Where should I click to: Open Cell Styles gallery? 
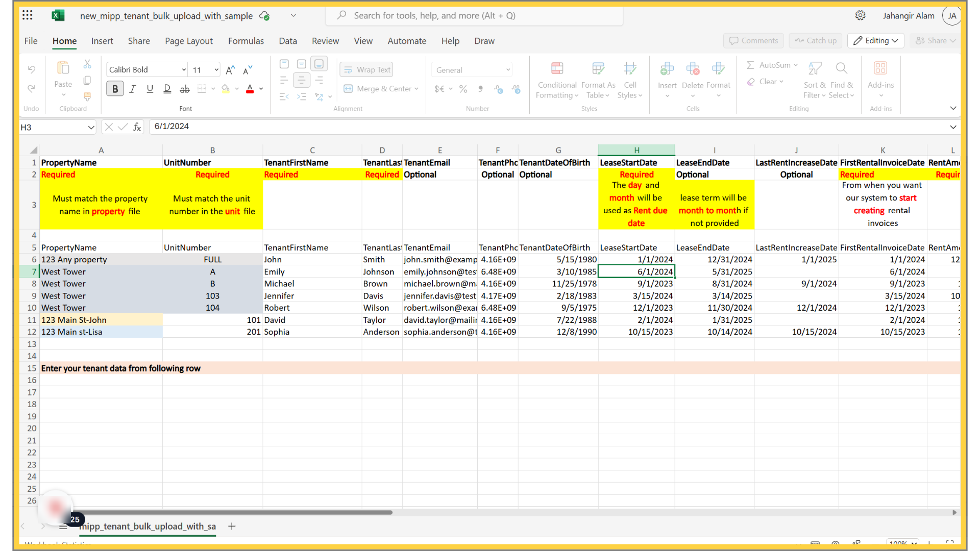(630, 81)
